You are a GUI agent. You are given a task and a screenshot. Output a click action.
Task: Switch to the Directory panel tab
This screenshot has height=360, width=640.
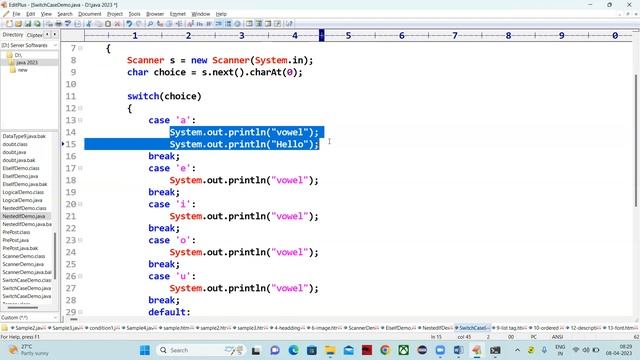pos(13,35)
